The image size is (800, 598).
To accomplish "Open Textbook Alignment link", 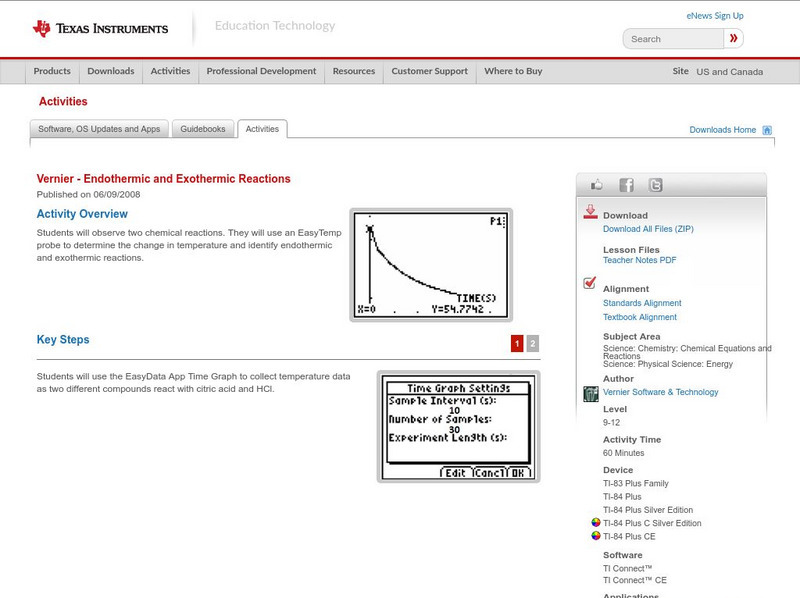I will [x=640, y=317].
